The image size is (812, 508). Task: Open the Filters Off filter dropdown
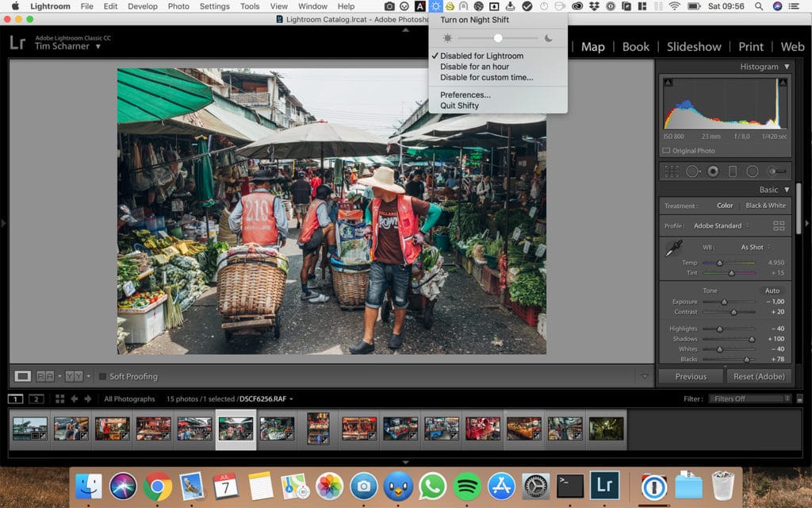coord(750,398)
